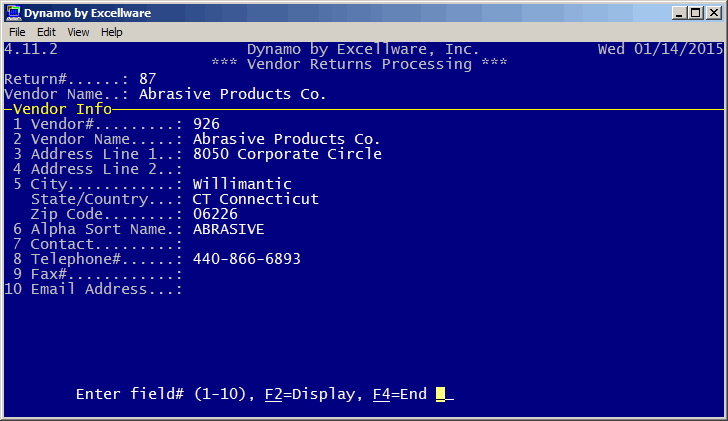Click the Alpha Sort Name value ABRASIVE

[228, 229]
